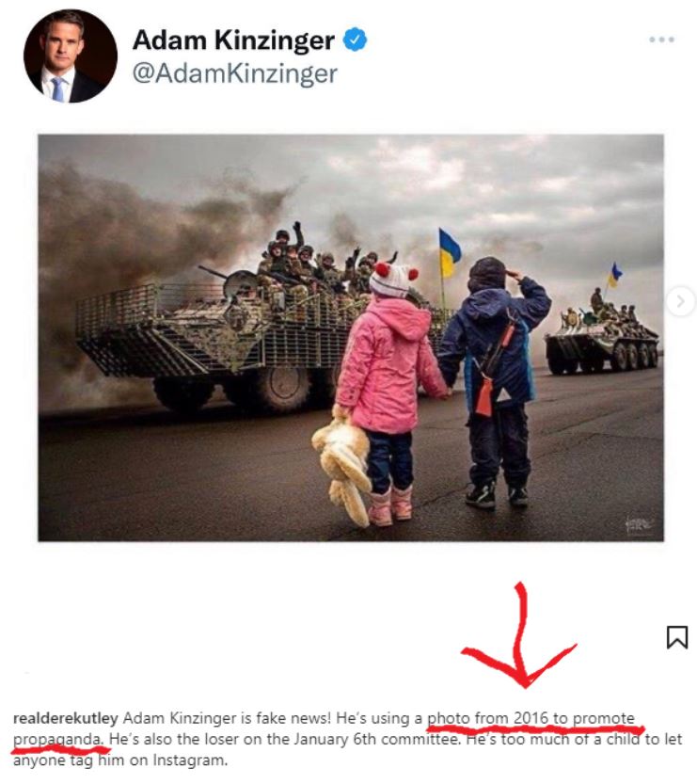This screenshot has width=697, height=784.
Task: Click the hand-drawn red arrow annotation
Action: [519, 636]
